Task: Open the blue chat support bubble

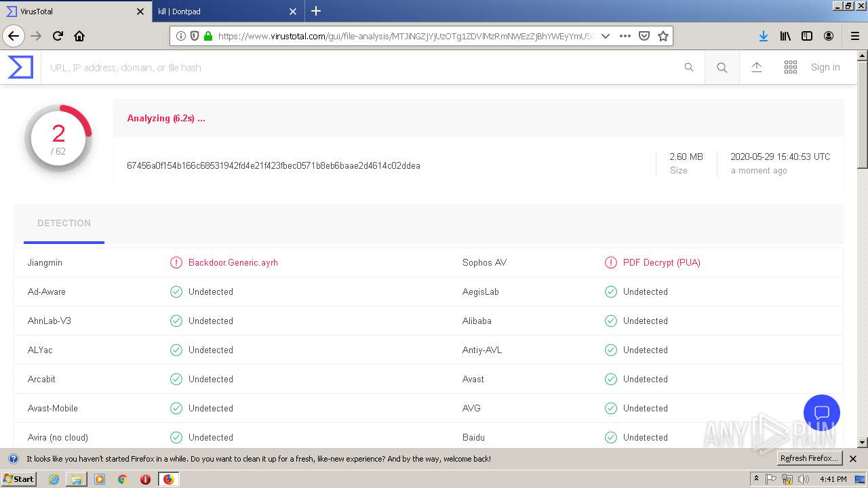Action: coord(822,413)
